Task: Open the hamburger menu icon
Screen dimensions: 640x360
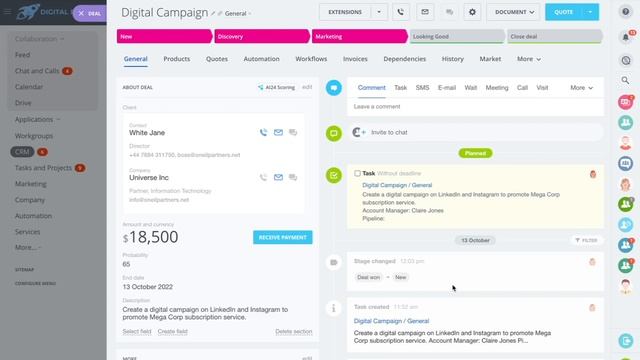Action: pyautogui.click(x=7, y=11)
